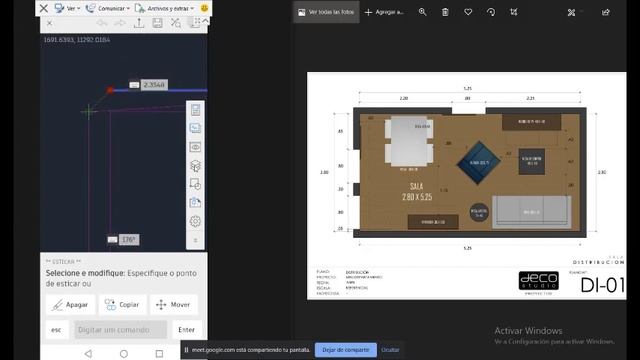Tap the Mover button
This screenshot has height=360, width=640.
pyautogui.click(x=174, y=304)
